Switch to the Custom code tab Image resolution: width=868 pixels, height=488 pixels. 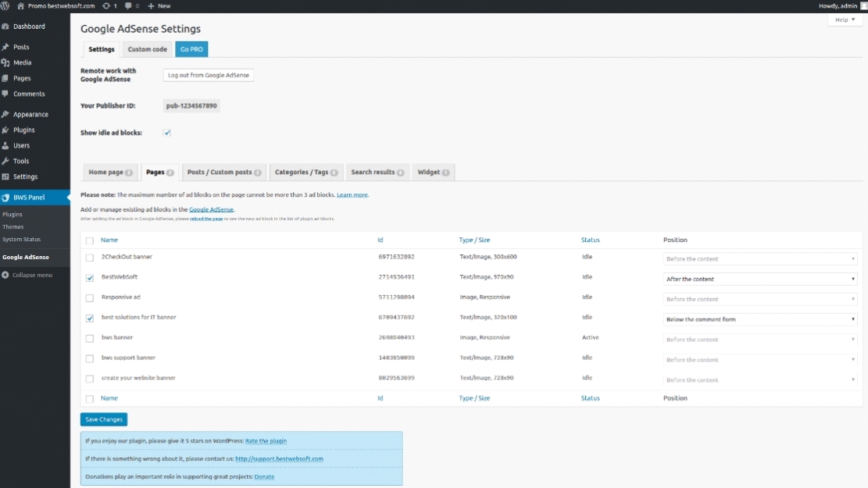(147, 49)
